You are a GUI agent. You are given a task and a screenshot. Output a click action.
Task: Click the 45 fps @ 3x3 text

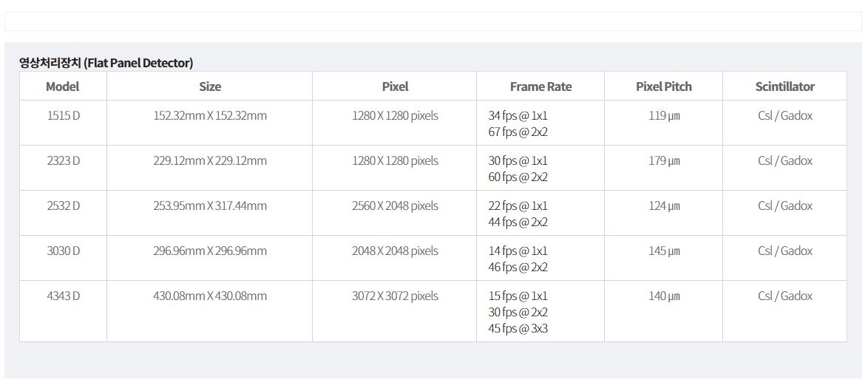point(518,329)
